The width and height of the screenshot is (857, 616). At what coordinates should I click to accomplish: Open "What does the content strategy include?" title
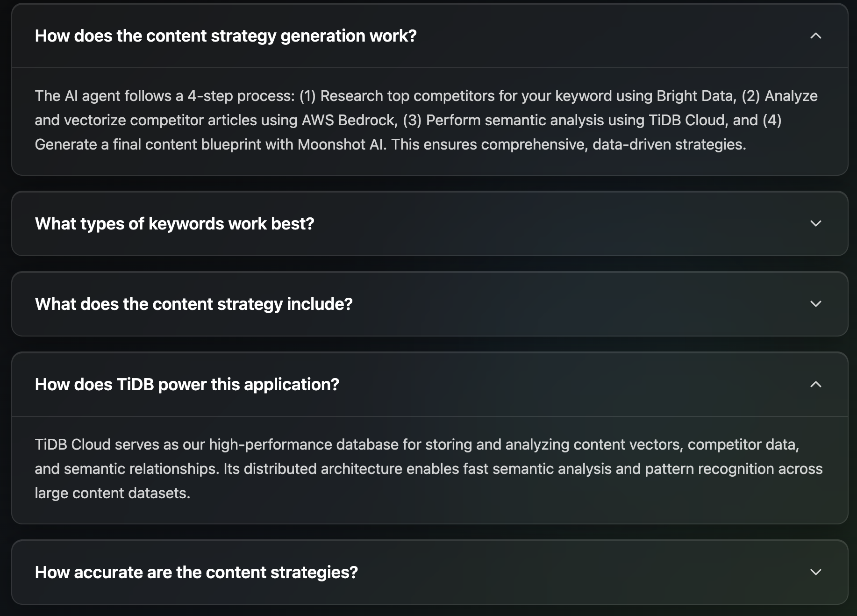[x=193, y=304]
